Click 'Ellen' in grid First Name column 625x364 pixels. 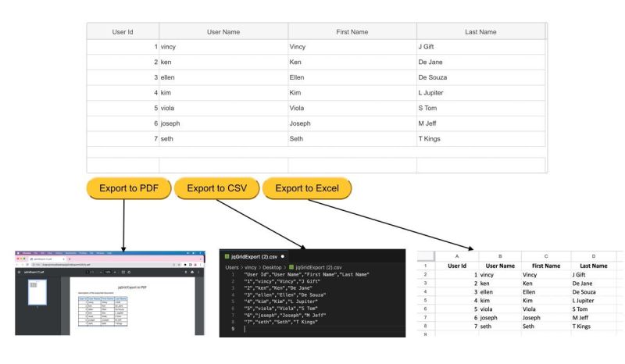(x=352, y=77)
